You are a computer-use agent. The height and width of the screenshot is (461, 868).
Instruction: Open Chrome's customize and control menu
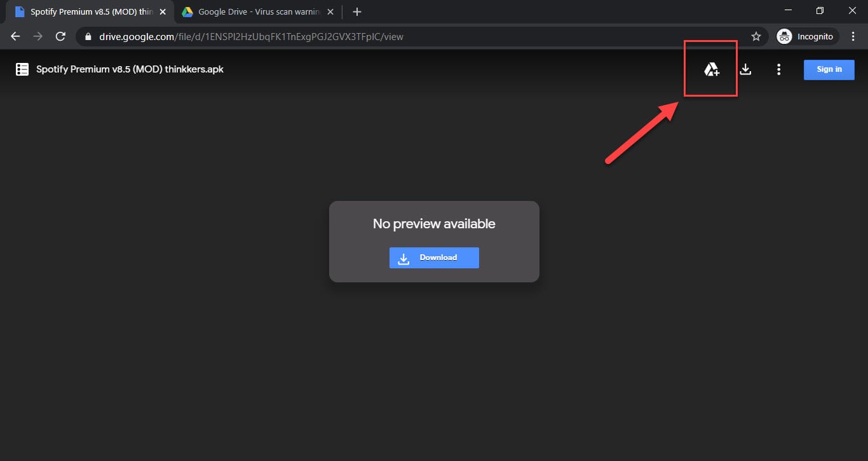pos(853,36)
